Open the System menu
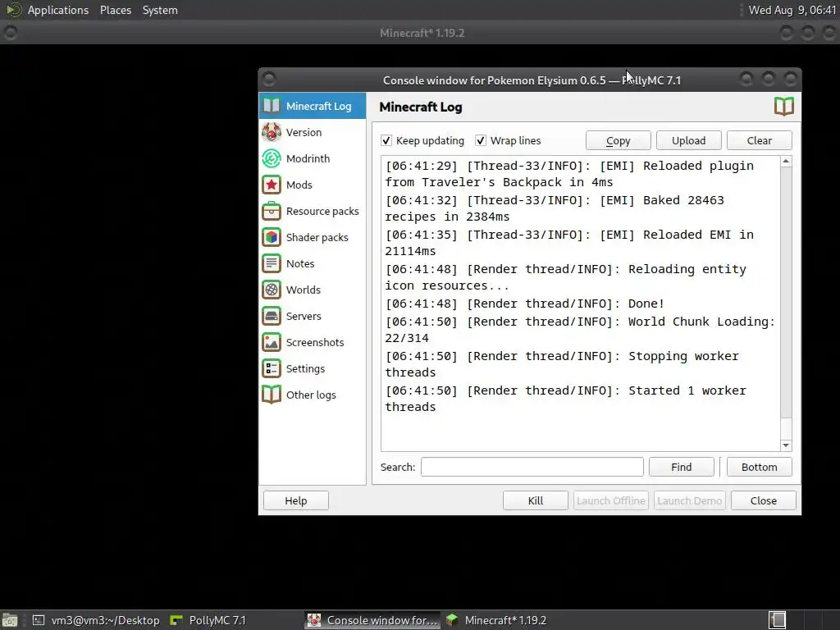 (x=160, y=10)
